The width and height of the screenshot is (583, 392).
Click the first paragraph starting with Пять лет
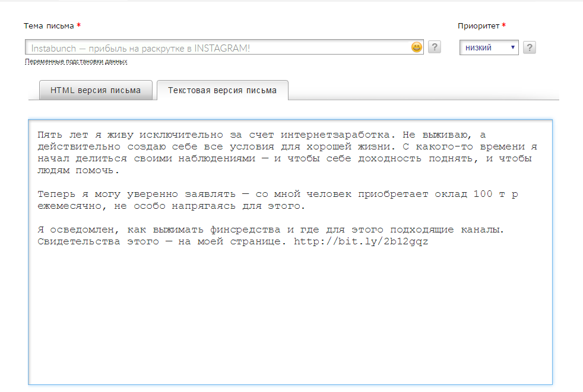point(287,152)
